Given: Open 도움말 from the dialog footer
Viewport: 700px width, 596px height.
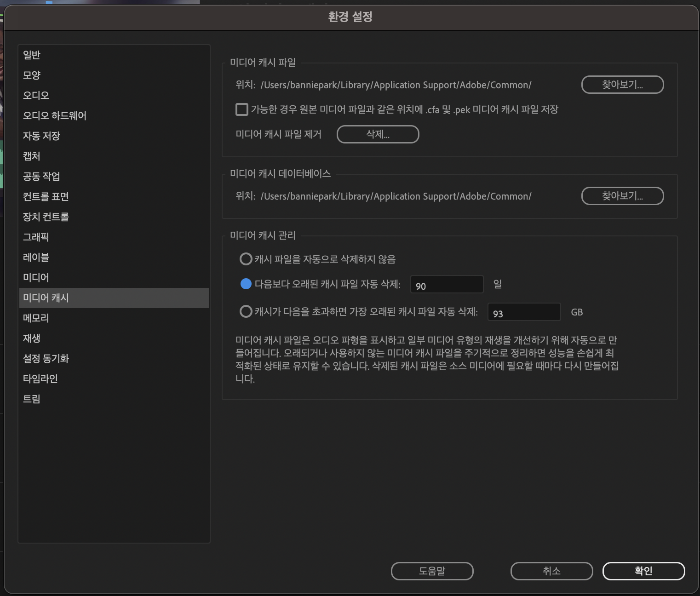Looking at the screenshot, I should (x=431, y=571).
